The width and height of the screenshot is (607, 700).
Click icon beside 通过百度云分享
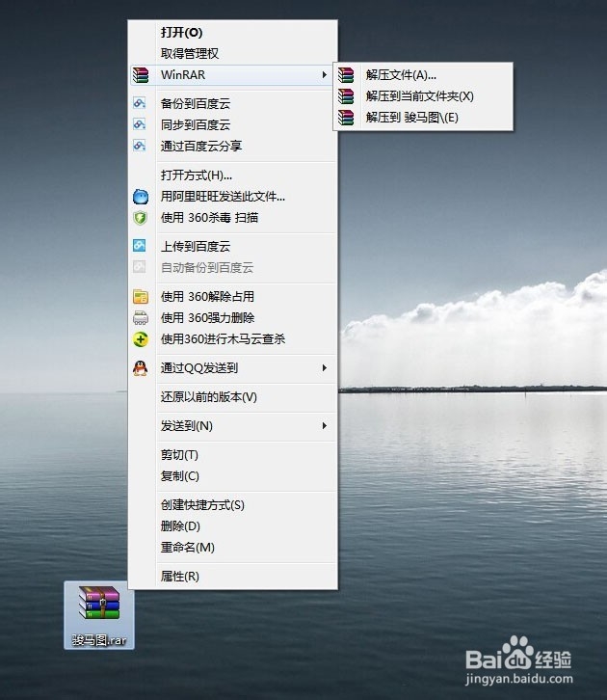[x=140, y=146]
